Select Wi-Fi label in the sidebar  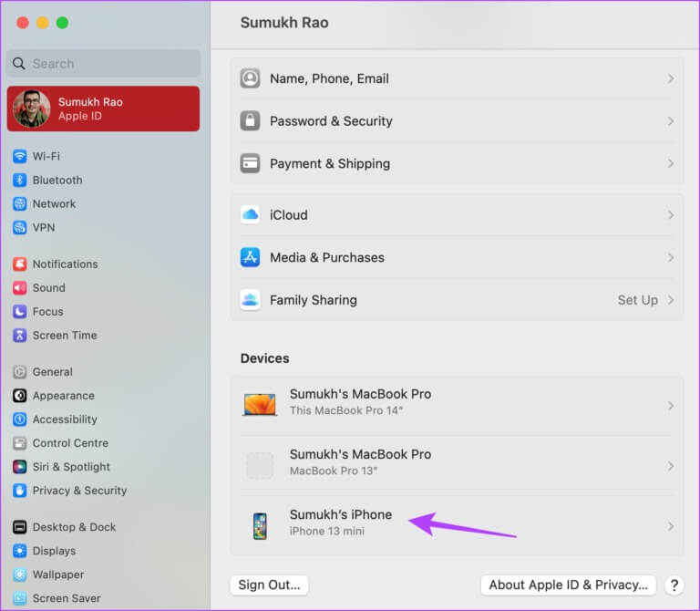coord(46,156)
